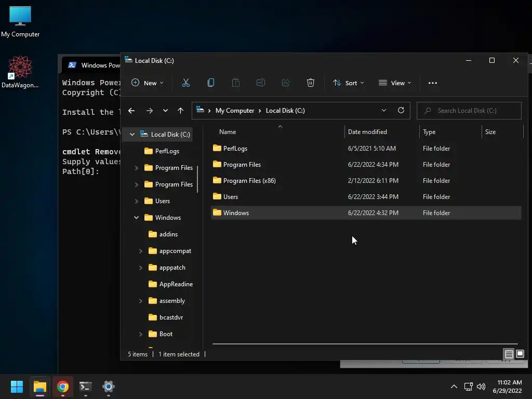532x399 pixels.
Task: Click the Search Local Disk (C:) field
Action: 469,111
